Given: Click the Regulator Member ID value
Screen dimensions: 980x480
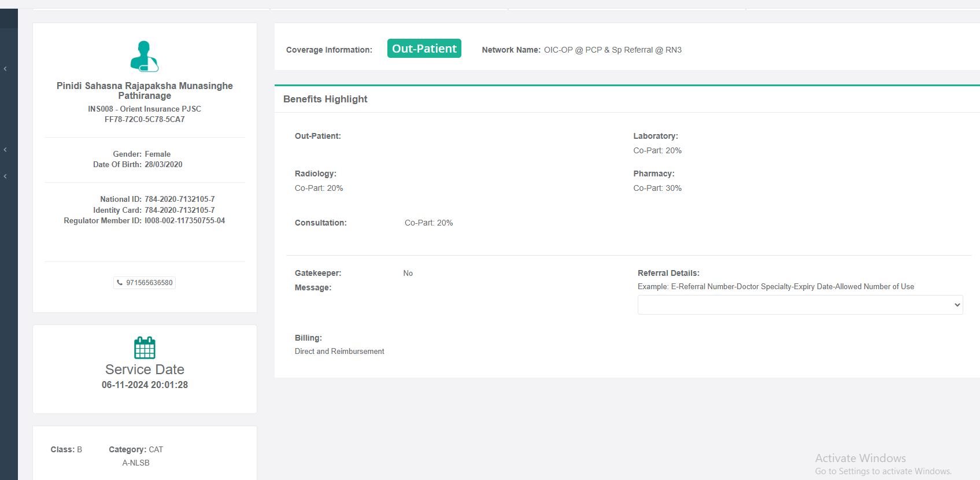Looking at the screenshot, I should click(x=184, y=220).
